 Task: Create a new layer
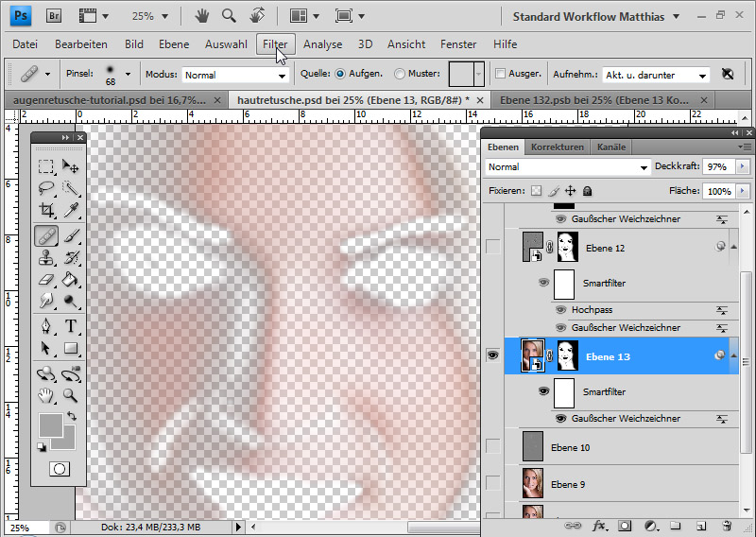pyautogui.click(x=701, y=526)
